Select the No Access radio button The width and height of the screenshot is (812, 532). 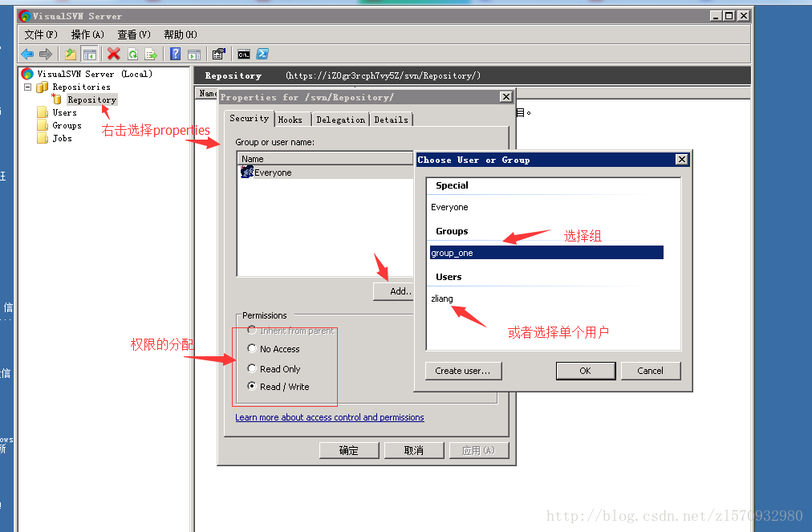click(252, 348)
